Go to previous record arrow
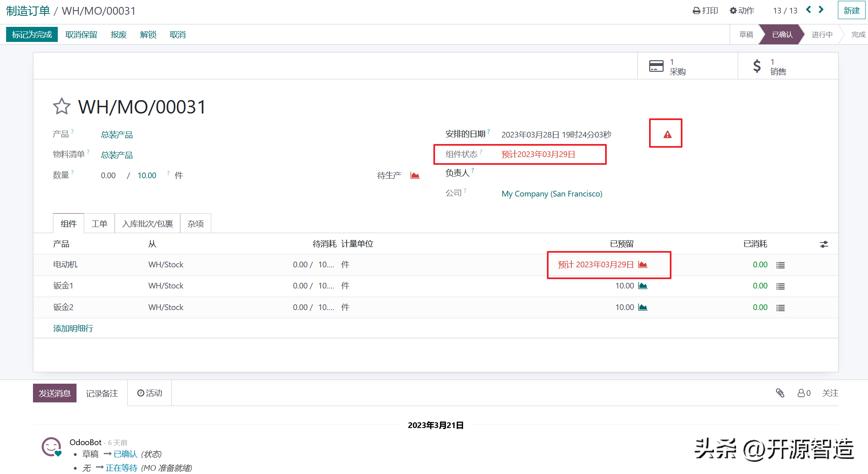868x474 pixels. click(809, 10)
